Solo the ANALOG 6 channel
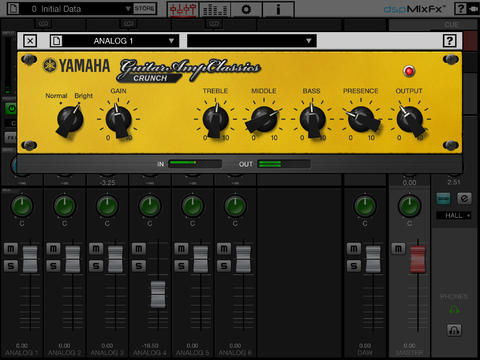480x360 pixels. point(224,266)
